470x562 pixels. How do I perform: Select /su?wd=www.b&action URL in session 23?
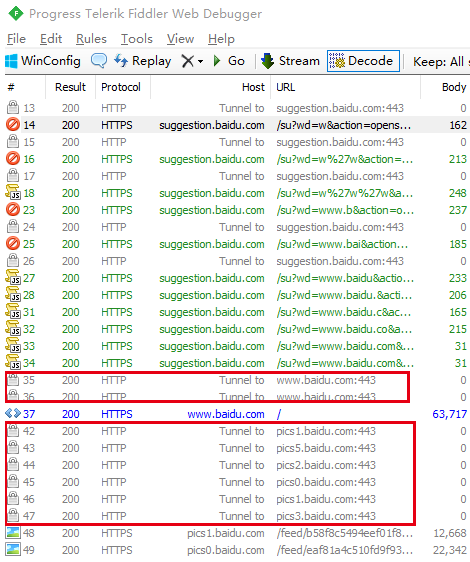tap(345, 210)
